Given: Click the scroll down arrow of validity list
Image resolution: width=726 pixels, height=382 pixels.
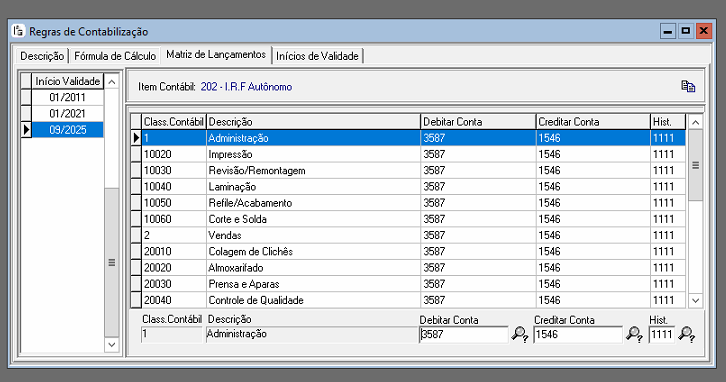Looking at the screenshot, I should coord(112,344).
